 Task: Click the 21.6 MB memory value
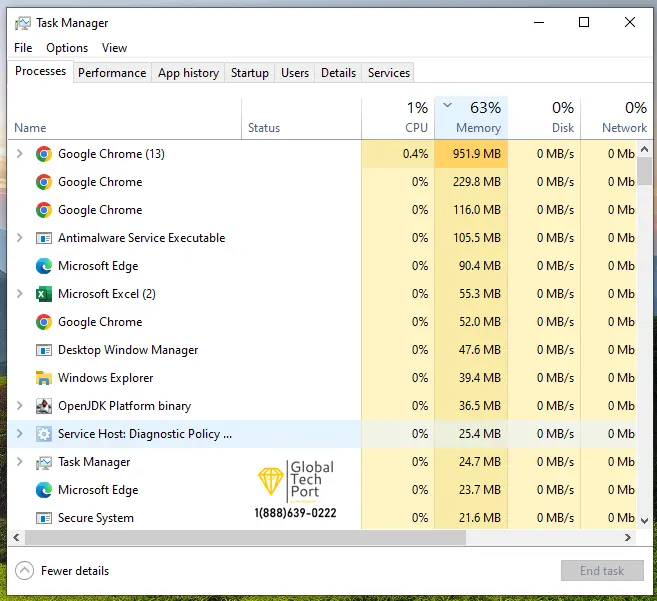[480, 518]
